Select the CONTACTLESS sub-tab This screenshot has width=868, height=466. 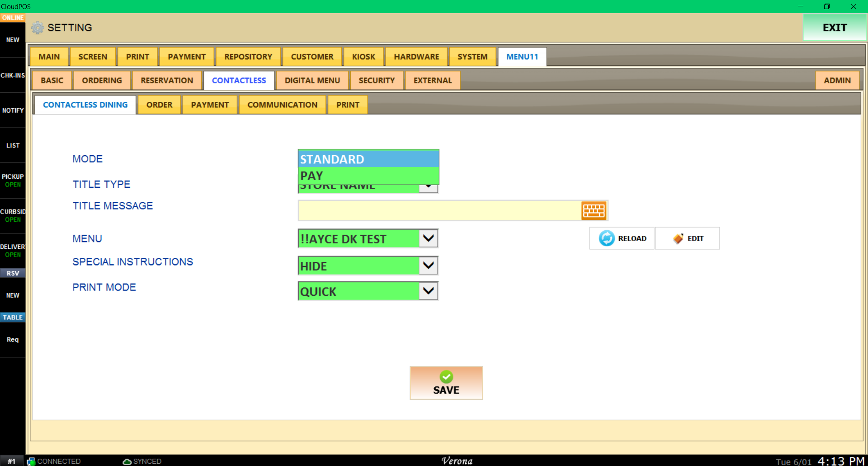239,81
